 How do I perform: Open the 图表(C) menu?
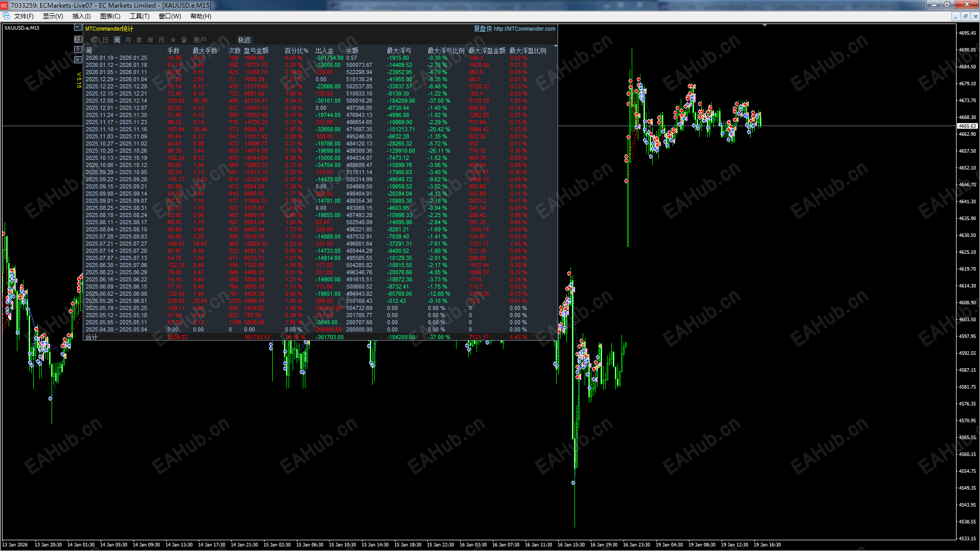[110, 16]
